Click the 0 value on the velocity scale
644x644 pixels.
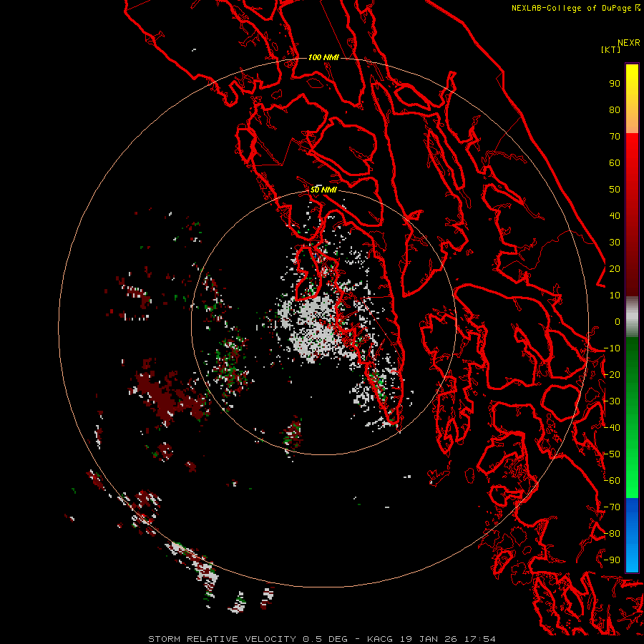(618, 322)
